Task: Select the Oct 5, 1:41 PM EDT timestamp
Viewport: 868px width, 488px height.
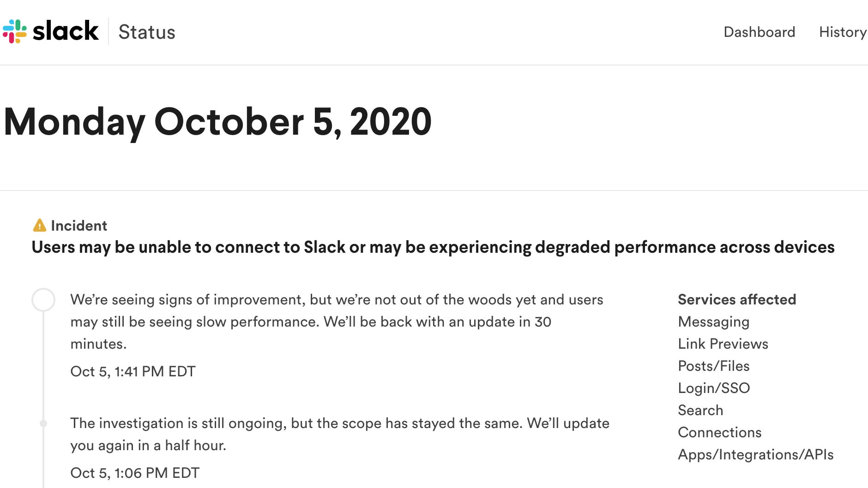Action: tap(133, 371)
